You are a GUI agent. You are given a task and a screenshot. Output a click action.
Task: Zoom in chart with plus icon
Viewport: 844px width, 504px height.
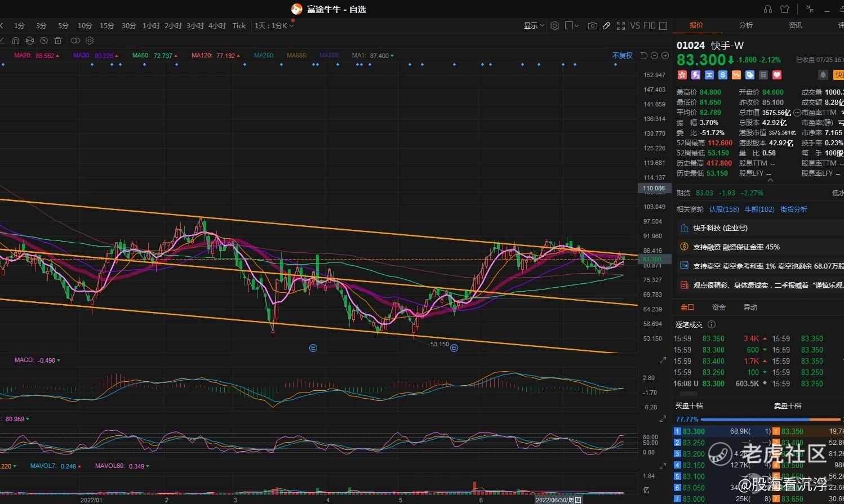pyautogui.click(x=665, y=55)
